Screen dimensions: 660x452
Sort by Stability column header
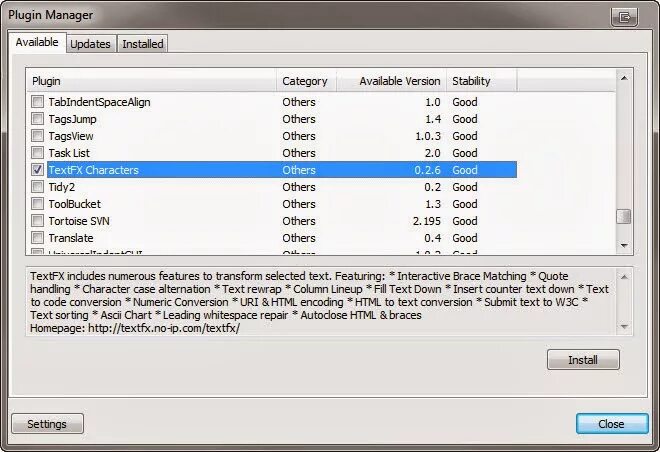482,81
